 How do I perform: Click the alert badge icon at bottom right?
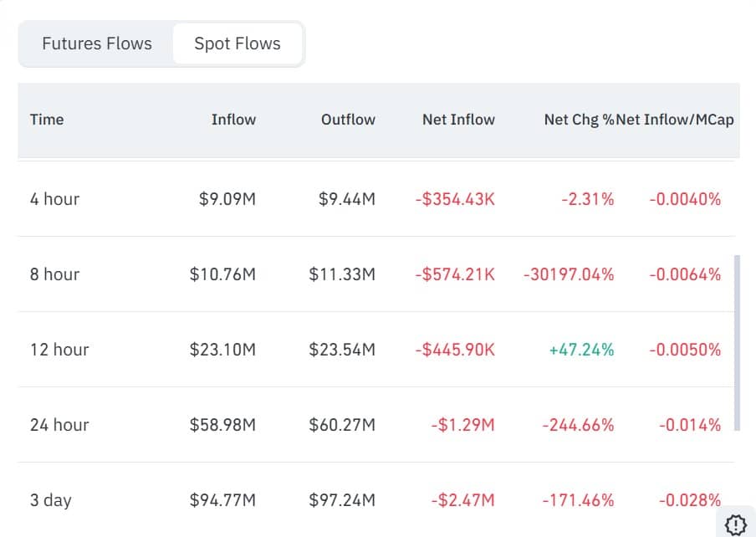736,524
